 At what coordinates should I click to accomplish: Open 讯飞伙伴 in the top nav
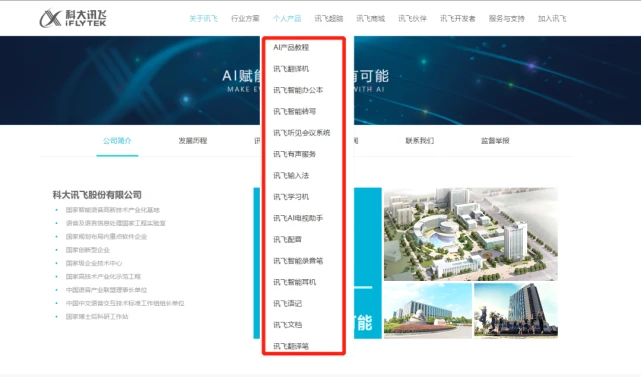(x=412, y=18)
